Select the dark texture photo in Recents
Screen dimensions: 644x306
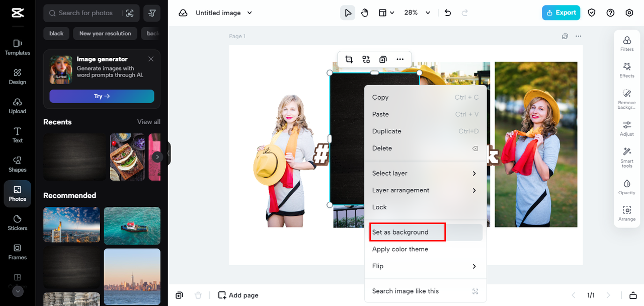(75, 157)
